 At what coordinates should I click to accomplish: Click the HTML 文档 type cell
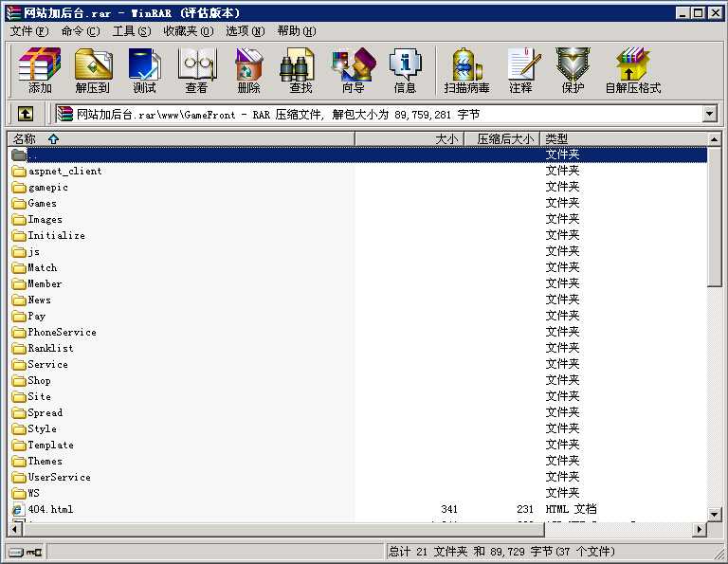pyautogui.click(x=571, y=509)
